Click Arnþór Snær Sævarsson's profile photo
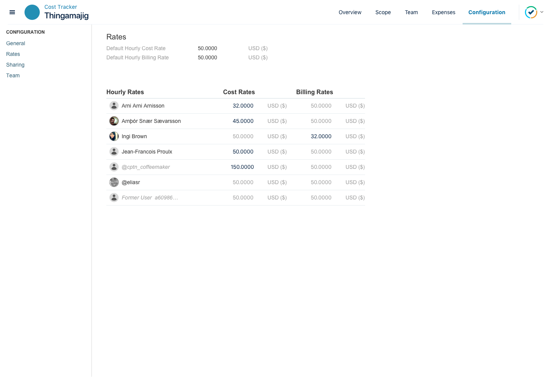 114,121
